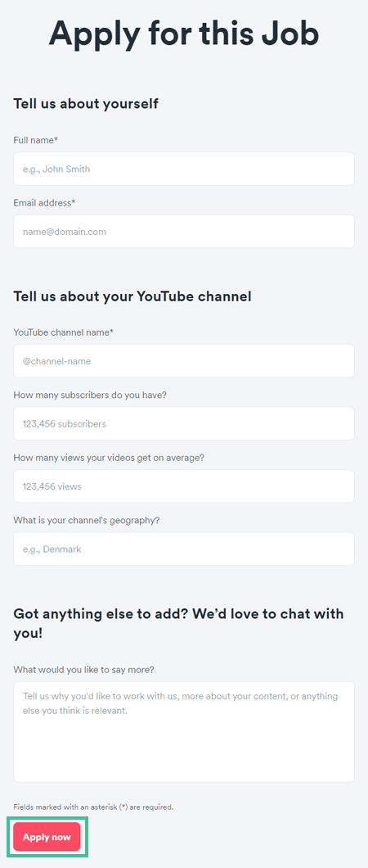This screenshot has height=868, width=368.
Task: Click the "How many subscribers do you have?" label
Action: click(90, 396)
